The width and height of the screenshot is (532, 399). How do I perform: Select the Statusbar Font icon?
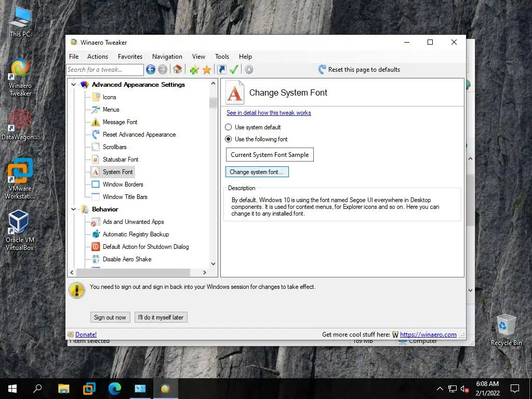[x=96, y=159]
